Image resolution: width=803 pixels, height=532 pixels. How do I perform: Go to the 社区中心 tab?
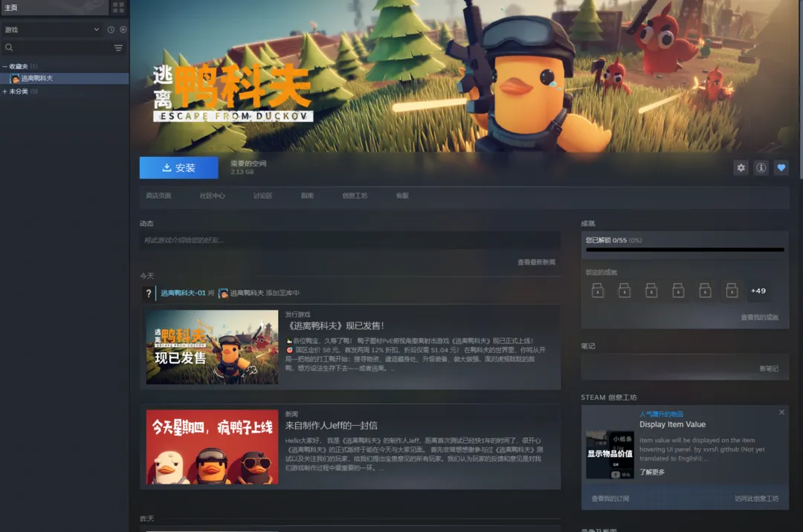(x=212, y=196)
